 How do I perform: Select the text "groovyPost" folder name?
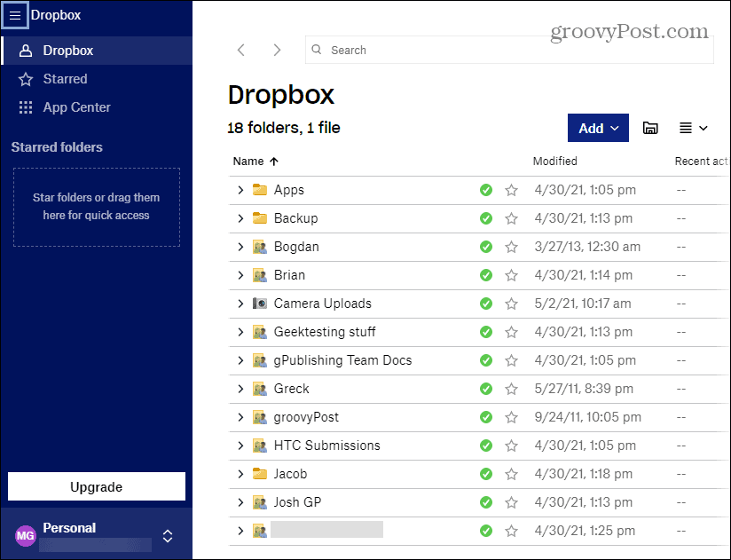pos(306,417)
